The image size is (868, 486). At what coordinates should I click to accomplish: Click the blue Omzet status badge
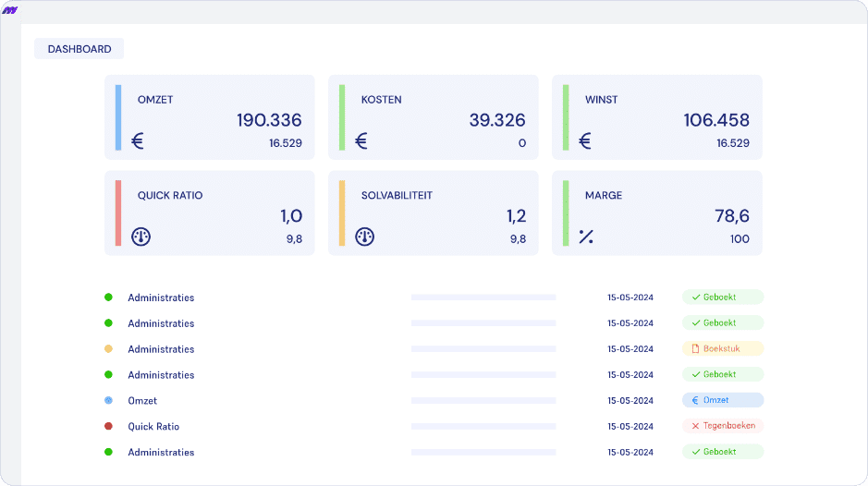tap(723, 401)
